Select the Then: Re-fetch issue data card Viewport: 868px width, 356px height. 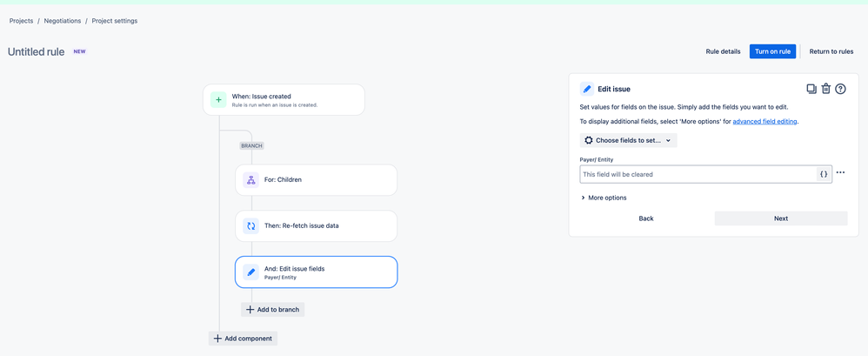(x=316, y=226)
